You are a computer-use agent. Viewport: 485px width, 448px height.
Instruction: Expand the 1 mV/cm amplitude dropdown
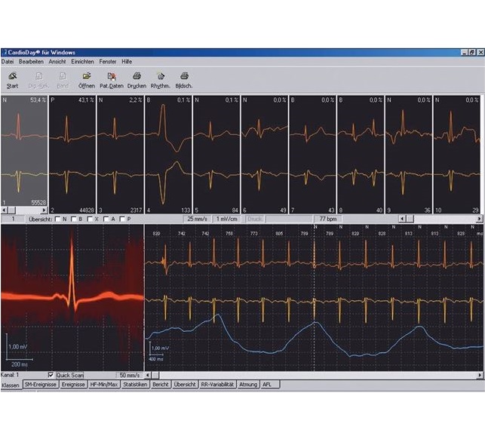pos(228,219)
